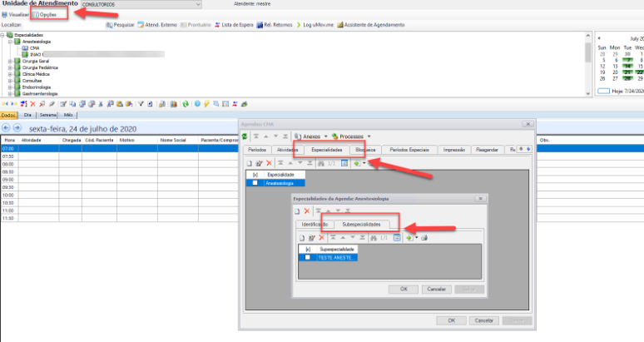Screen dimensions: 644x342
Task: Click the green export arrow in Especialidades toolbar
Action: (357, 163)
